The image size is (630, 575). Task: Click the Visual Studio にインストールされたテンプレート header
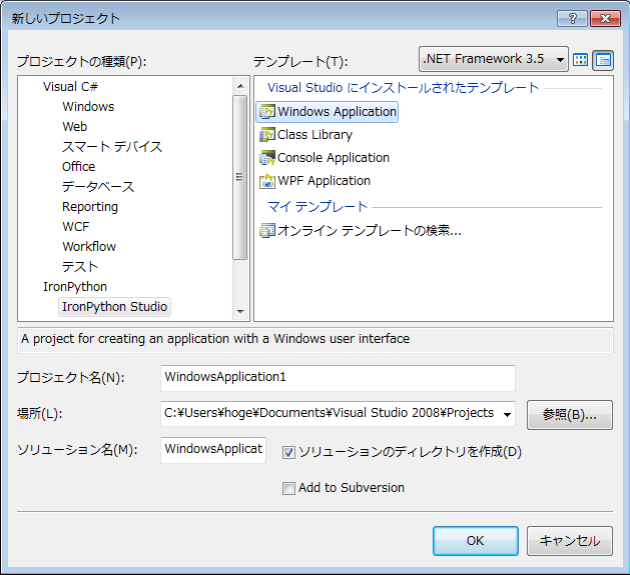click(403, 88)
